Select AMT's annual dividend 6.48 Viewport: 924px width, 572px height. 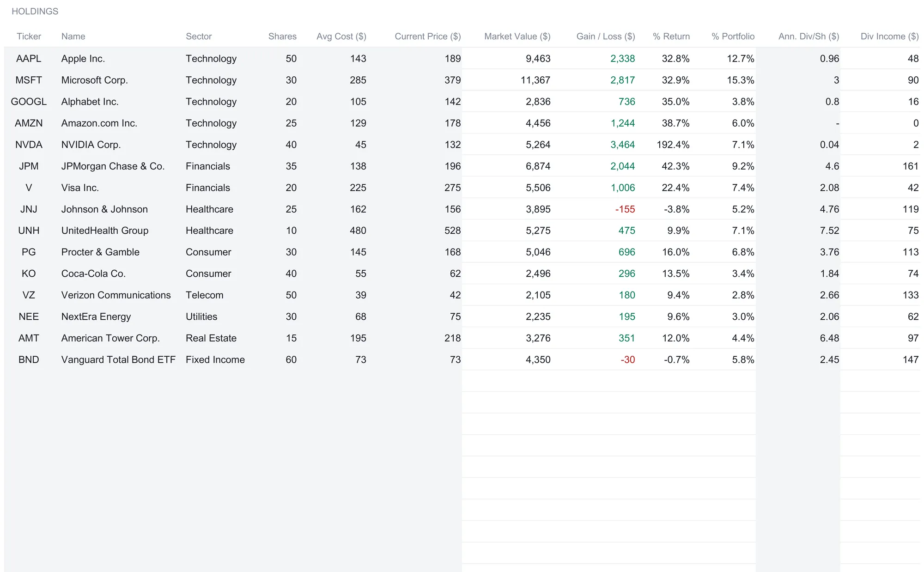(x=829, y=338)
